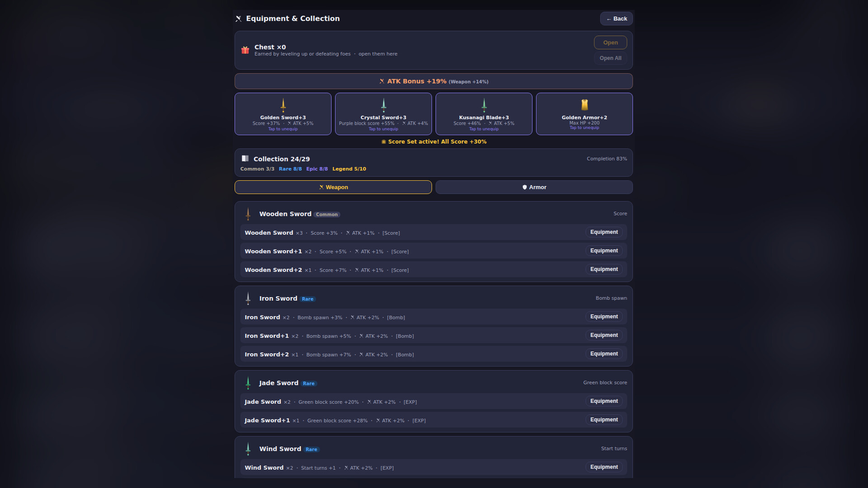
Task: Click the Bomb spawn label on Iron Sword
Action: (611, 298)
